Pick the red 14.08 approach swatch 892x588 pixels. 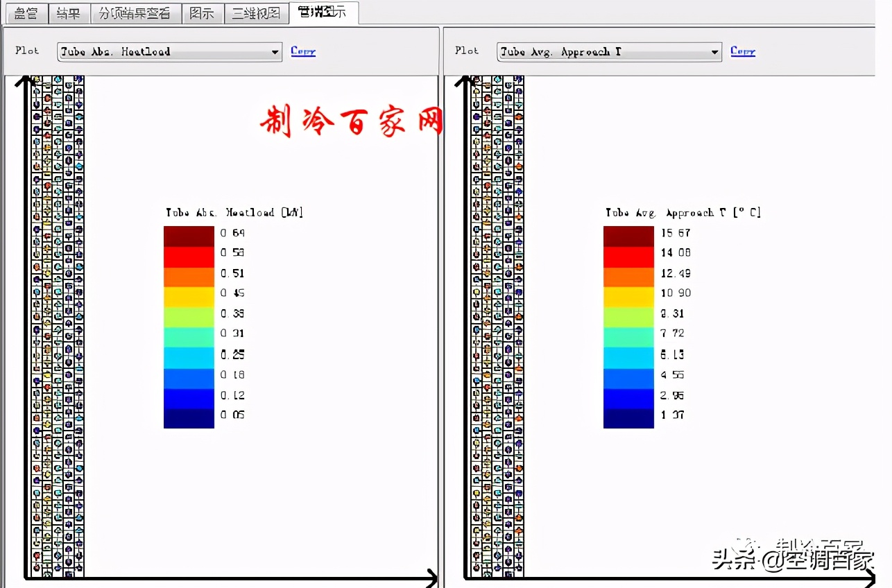(628, 257)
